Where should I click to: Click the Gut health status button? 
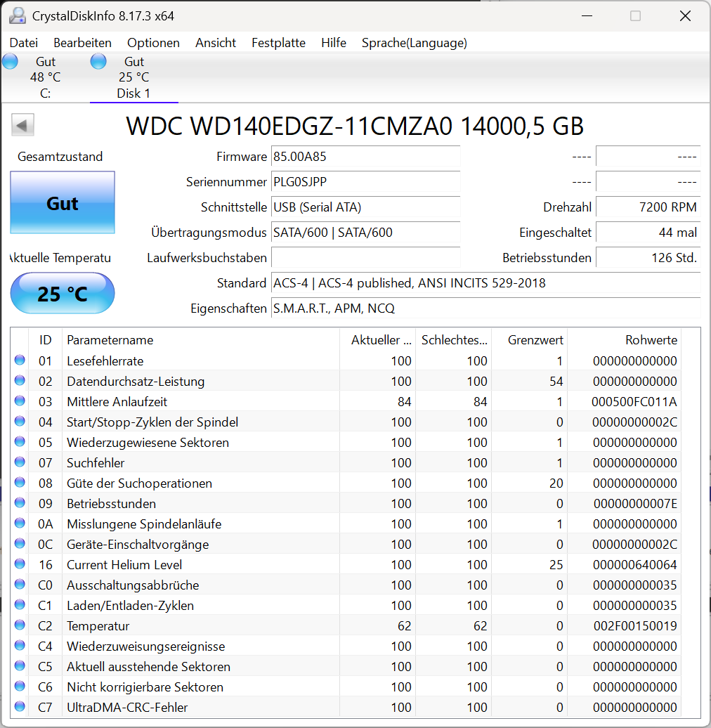pos(63,202)
